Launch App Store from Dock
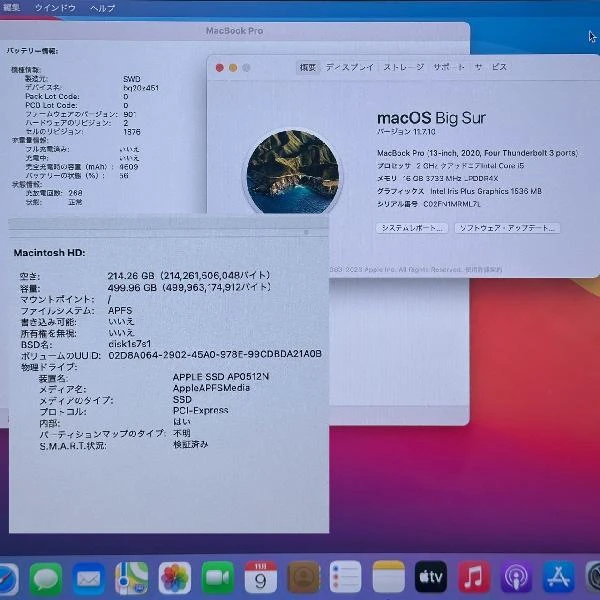 tap(559, 577)
